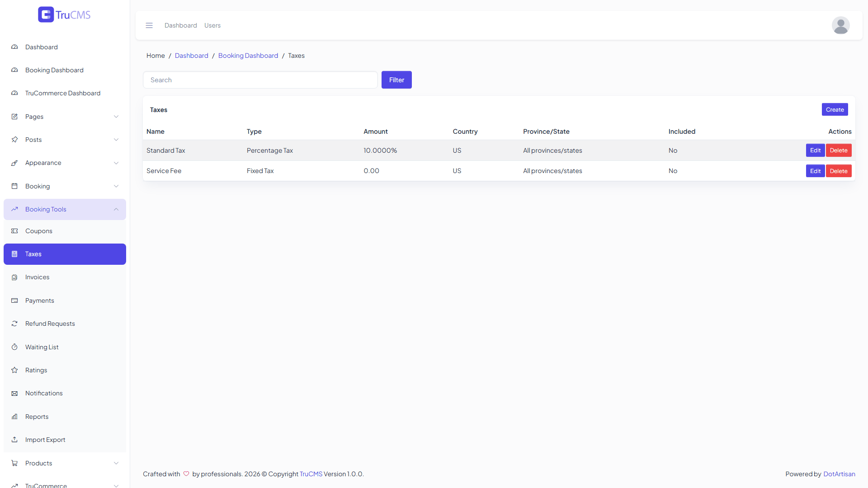Open the user avatar profile menu

[x=840, y=25]
